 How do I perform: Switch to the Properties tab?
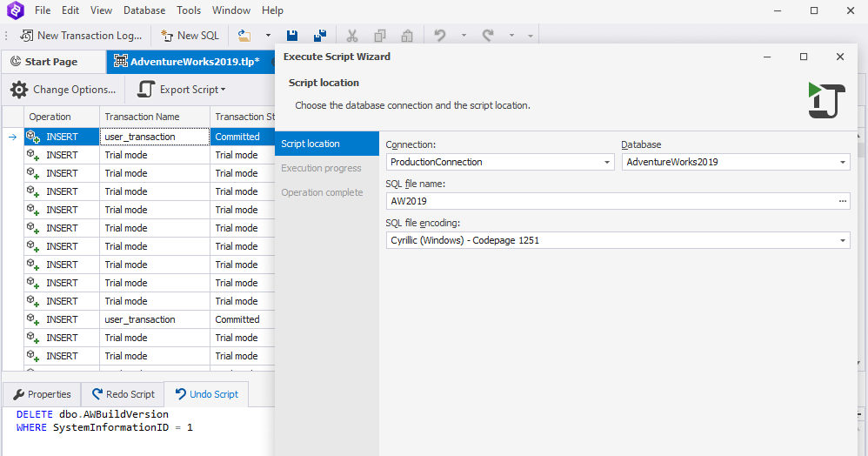[42, 394]
